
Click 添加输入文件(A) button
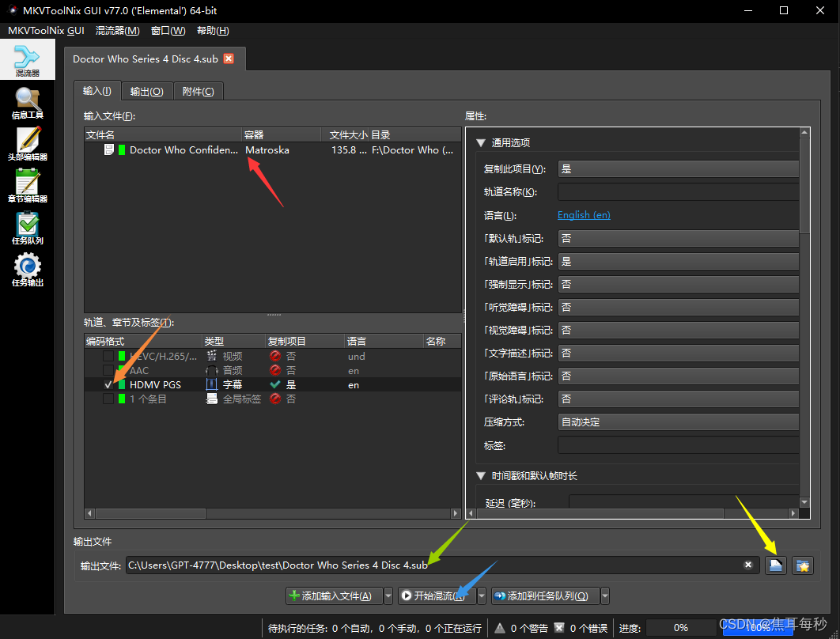(x=335, y=596)
